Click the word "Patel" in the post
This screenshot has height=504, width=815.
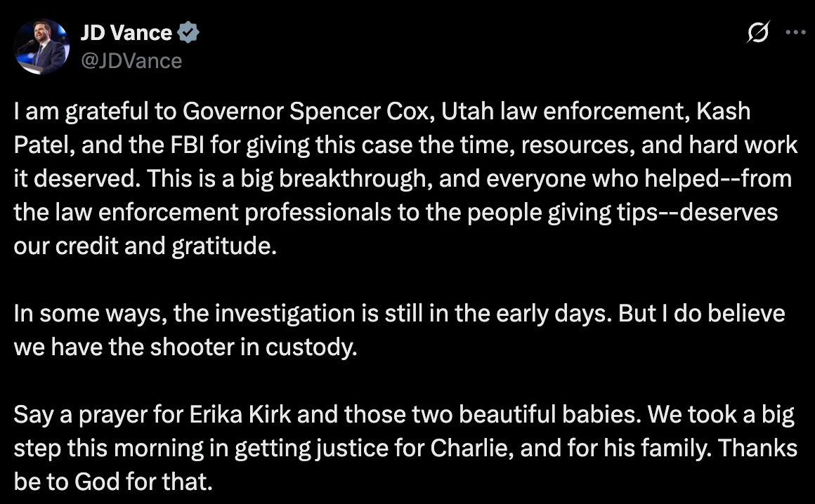42,145
